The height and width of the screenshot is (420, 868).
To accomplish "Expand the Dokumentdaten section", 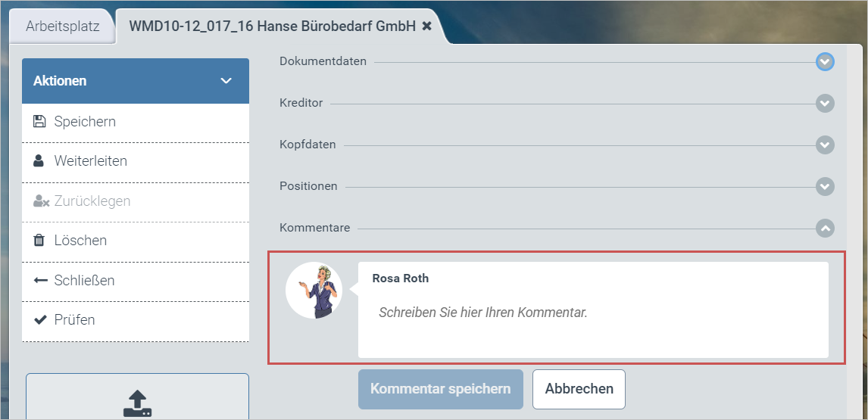I will click(x=825, y=62).
